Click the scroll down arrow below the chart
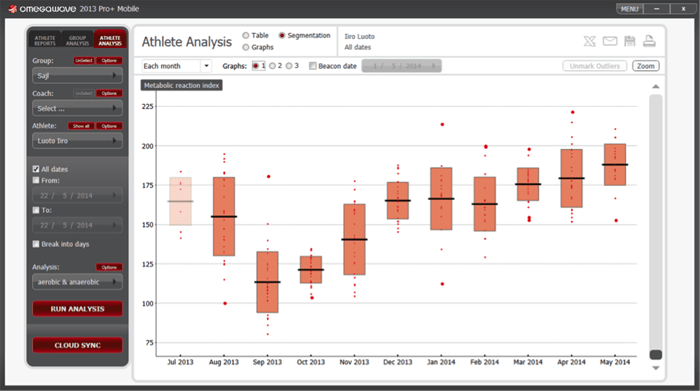Image resolution: width=700 pixels, height=391 pixels. click(x=655, y=368)
